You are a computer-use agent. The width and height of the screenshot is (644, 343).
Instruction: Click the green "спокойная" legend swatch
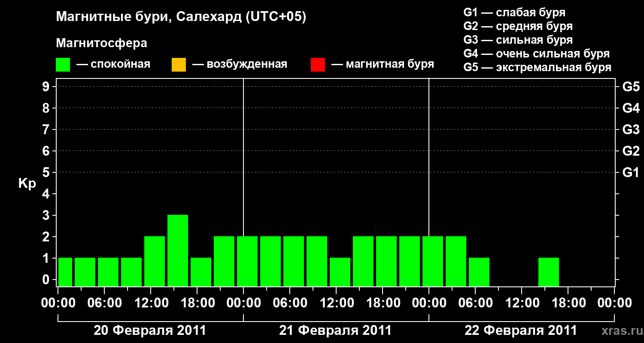[x=63, y=65]
